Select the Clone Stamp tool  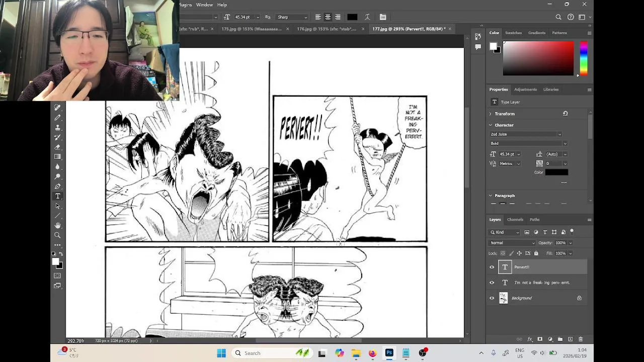click(x=57, y=127)
